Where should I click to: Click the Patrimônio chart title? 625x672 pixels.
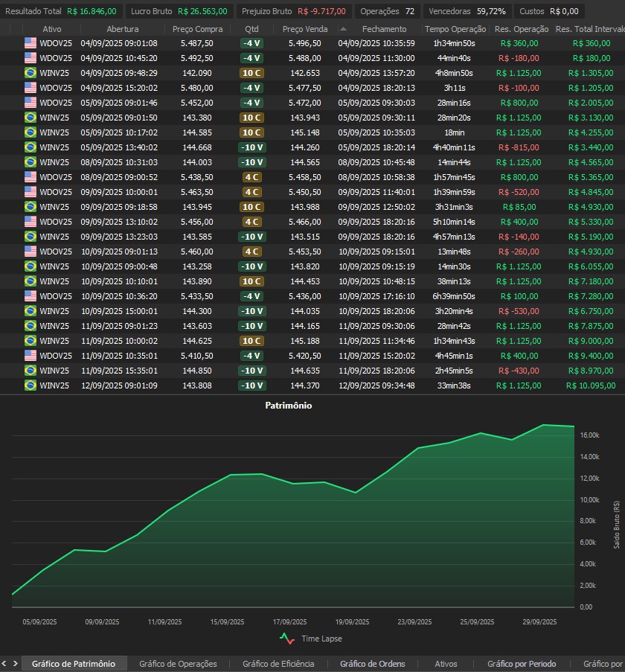289,406
